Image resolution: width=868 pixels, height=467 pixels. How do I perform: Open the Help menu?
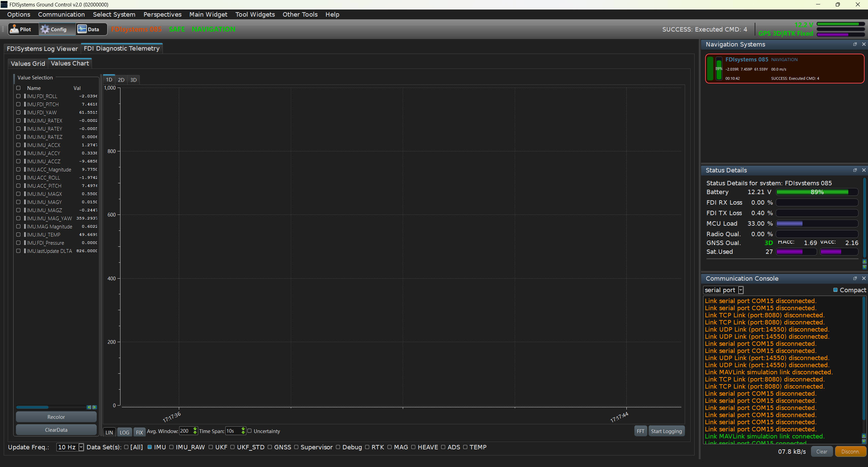(x=332, y=14)
